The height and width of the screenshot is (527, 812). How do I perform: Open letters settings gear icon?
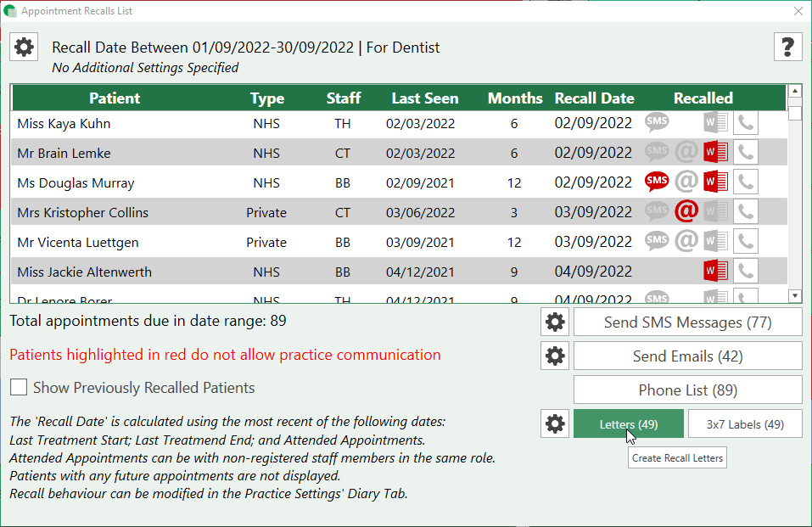point(555,423)
